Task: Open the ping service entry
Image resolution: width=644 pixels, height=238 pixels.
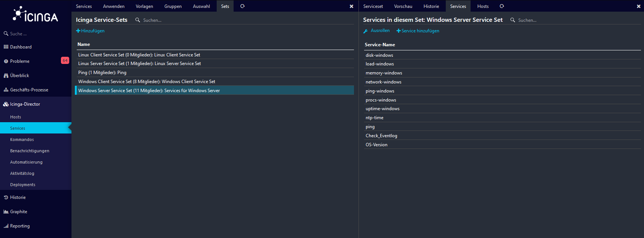Action: [503, 127]
